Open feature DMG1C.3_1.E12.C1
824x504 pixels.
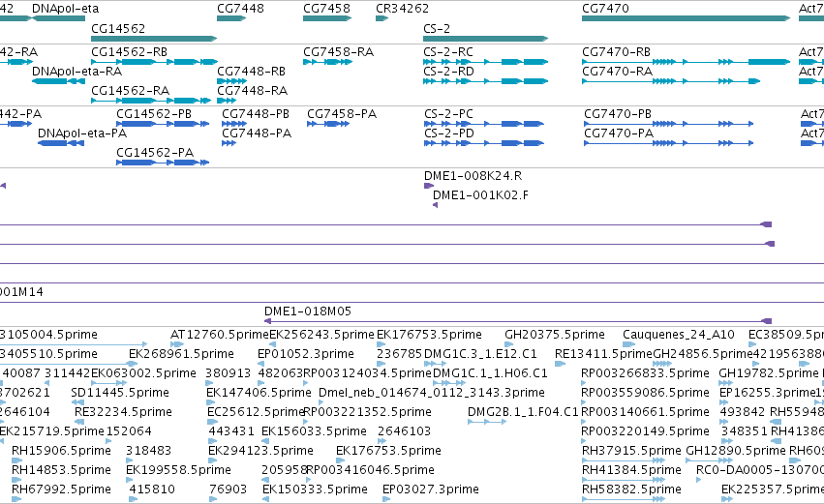[480, 353]
